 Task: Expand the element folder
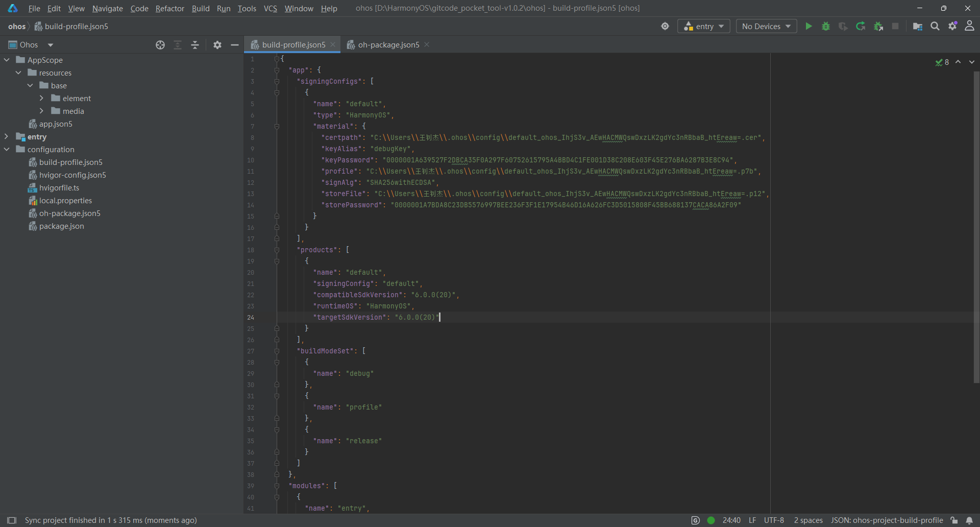[x=42, y=98]
